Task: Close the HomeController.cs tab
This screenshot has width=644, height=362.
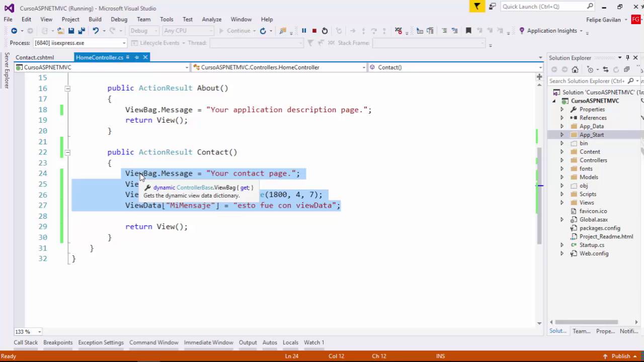Action: coord(145,57)
